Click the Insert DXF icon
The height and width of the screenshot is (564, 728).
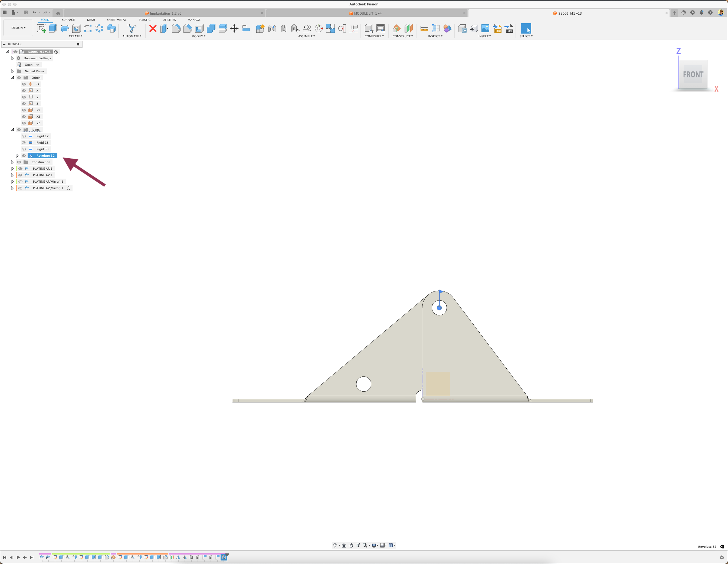coord(509,29)
